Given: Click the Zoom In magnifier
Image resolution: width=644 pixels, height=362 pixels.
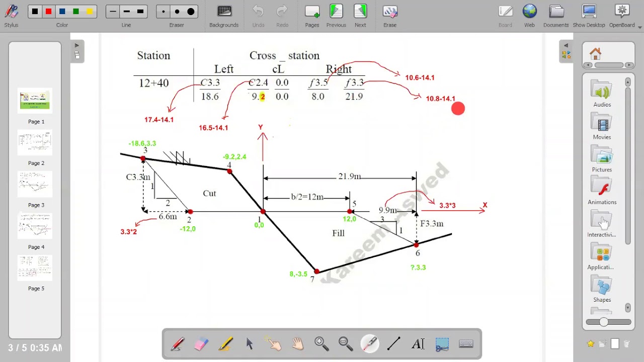Looking at the screenshot, I should (x=321, y=344).
